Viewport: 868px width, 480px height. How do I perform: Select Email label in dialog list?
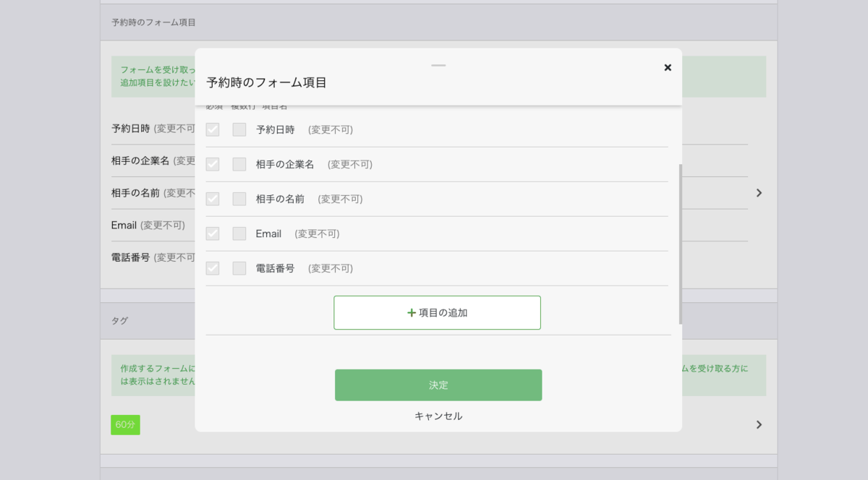(268, 233)
